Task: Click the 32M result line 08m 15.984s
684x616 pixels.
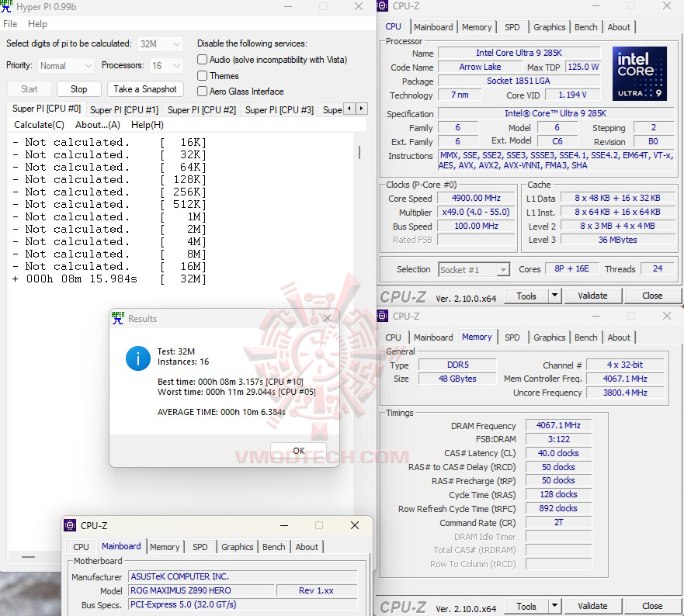Action: pyautogui.click(x=109, y=279)
